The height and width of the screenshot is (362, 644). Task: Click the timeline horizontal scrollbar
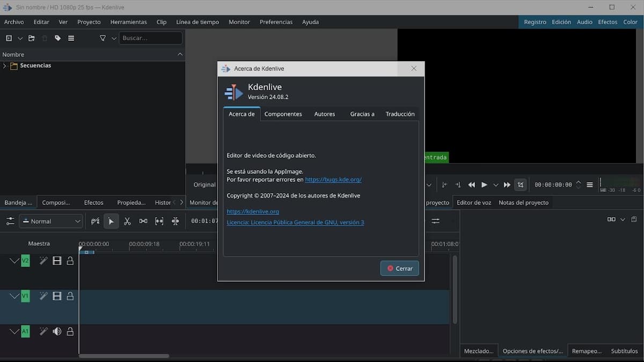coord(124,356)
